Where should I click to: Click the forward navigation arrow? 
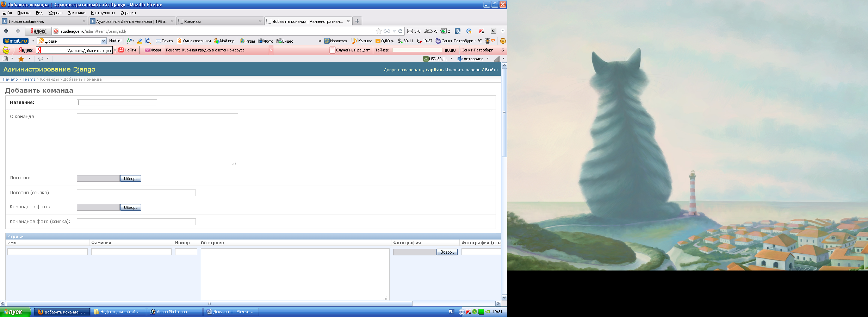(18, 31)
